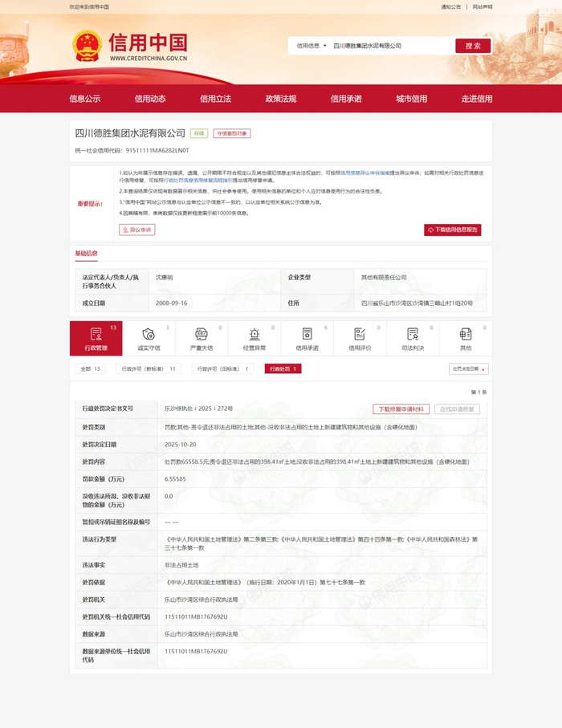562x728 pixels.
Task: Click the credit code 91511111MA6282LN0T
Action: click(157, 150)
